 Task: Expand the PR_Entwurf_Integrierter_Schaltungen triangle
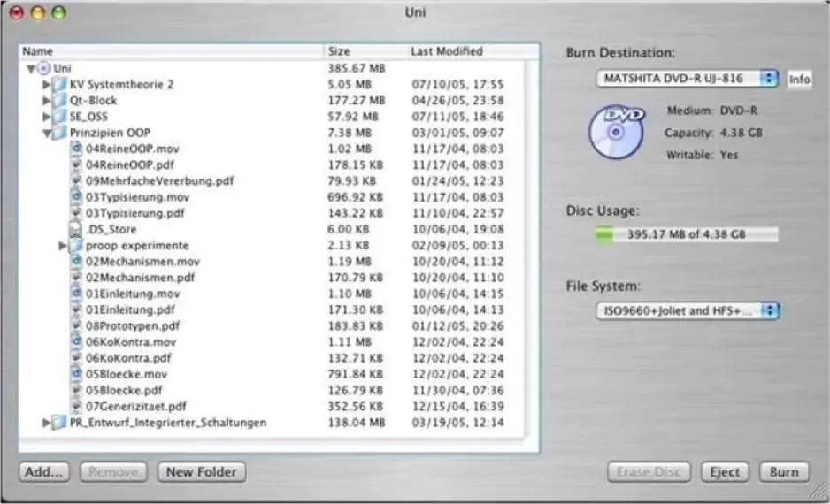[47, 423]
